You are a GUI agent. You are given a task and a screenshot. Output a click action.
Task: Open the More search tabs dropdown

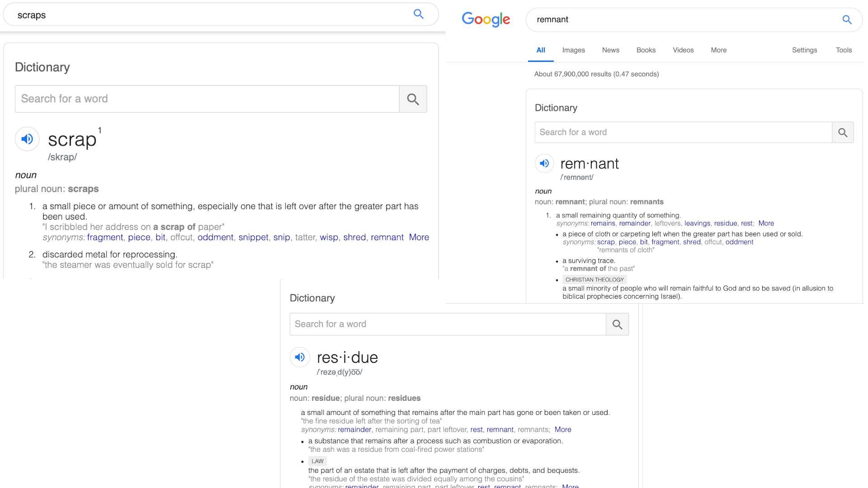point(718,50)
